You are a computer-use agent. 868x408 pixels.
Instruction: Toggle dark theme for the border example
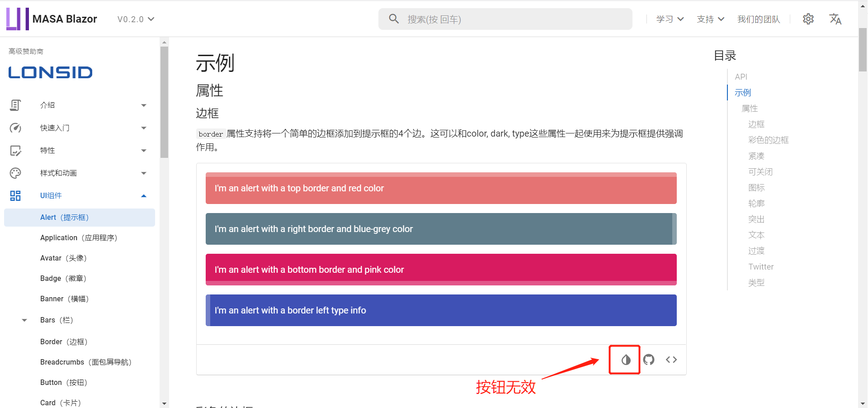(624, 360)
